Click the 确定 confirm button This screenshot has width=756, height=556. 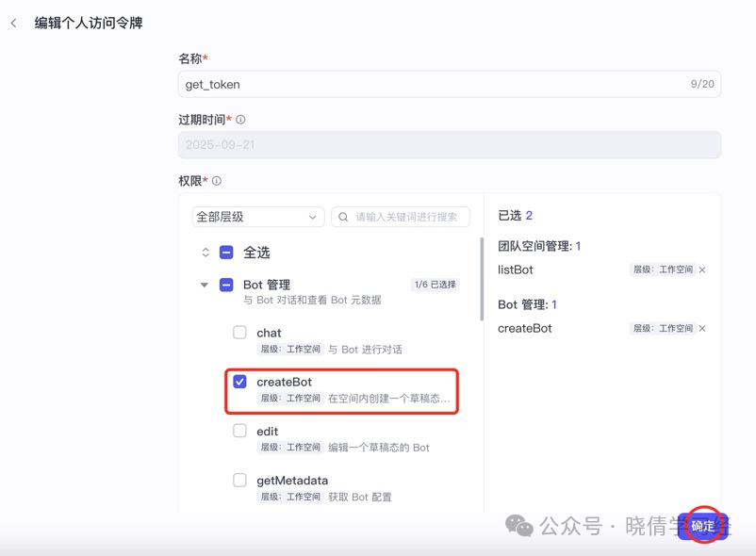point(703,526)
